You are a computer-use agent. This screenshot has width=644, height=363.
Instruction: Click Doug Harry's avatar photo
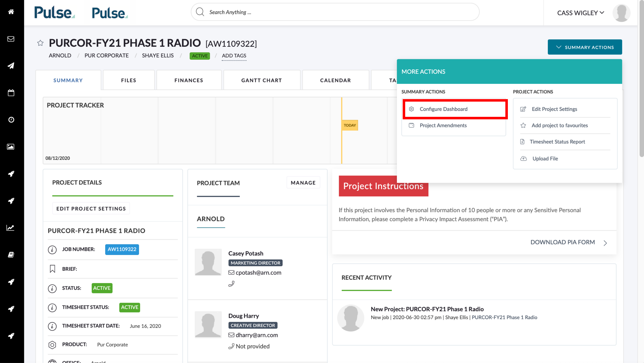208,325
